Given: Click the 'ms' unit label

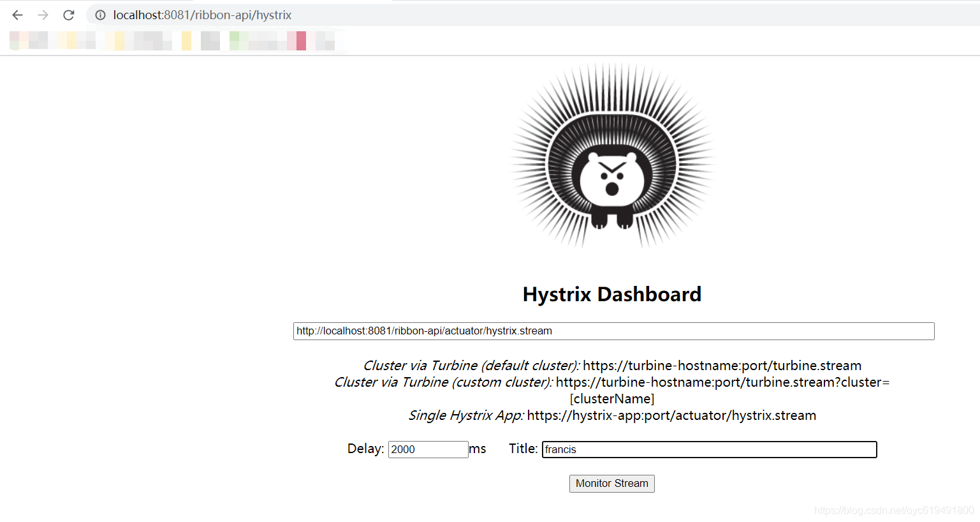Looking at the screenshot, I should (x=478, y=449).
